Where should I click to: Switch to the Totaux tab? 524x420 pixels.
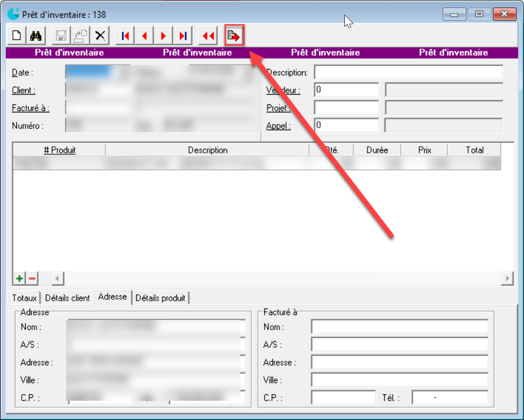(25, 298)
